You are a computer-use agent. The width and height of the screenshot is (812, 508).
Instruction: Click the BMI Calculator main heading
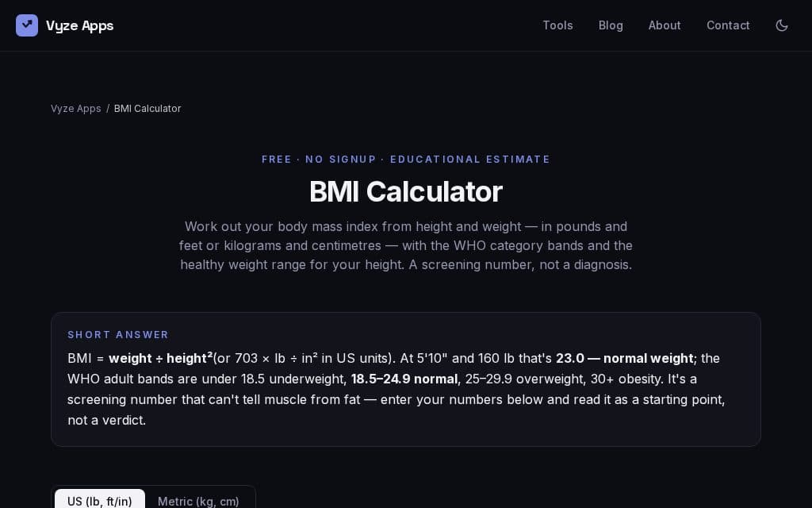point(406,191)
